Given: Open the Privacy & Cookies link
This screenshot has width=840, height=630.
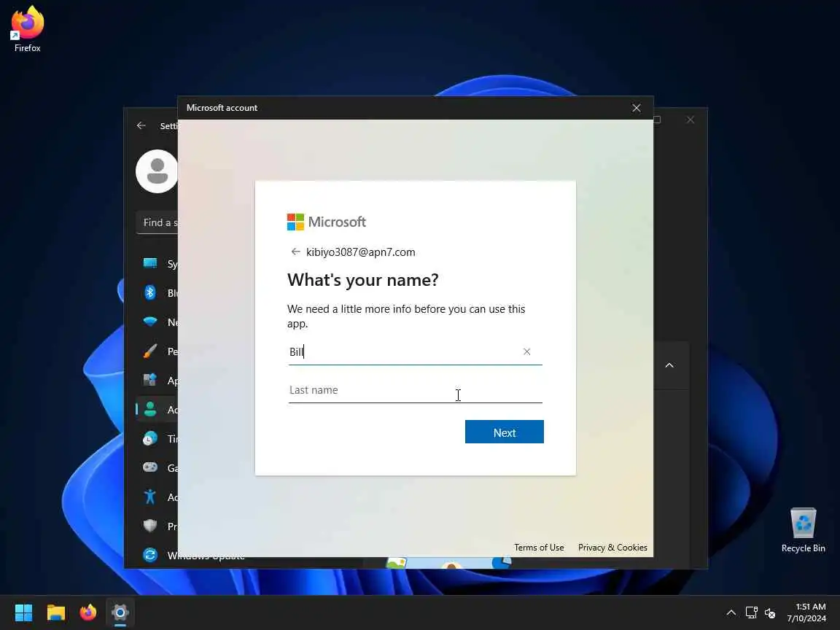Looking at the screenshot, I should coord(612,548).
